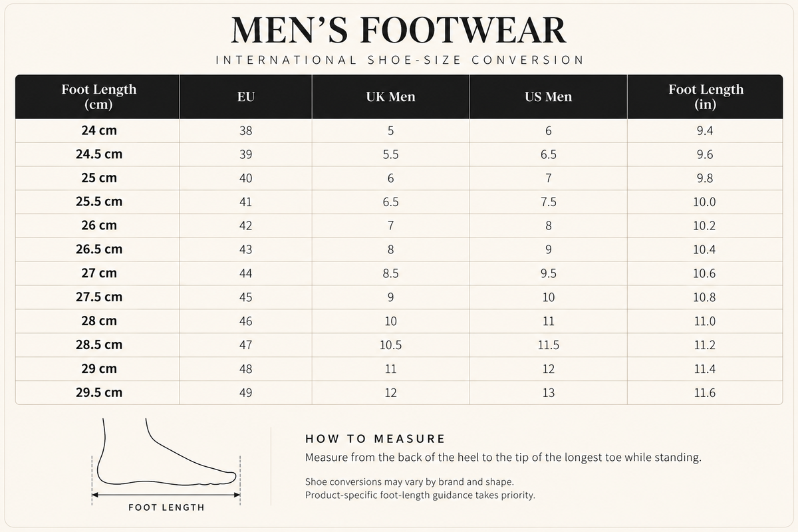Click the UK Men column header
Image resolution: width=798 pixels, height=532 pixels.
390,96
